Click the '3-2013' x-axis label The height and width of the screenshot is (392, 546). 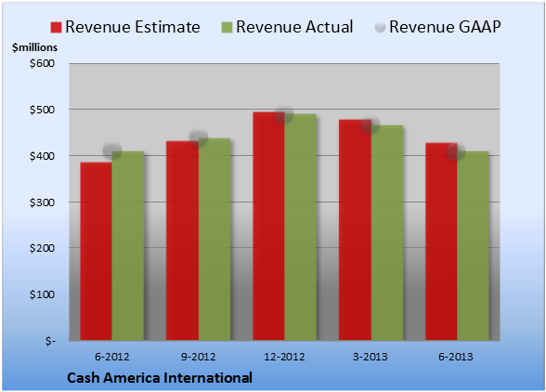pos(370,357)
